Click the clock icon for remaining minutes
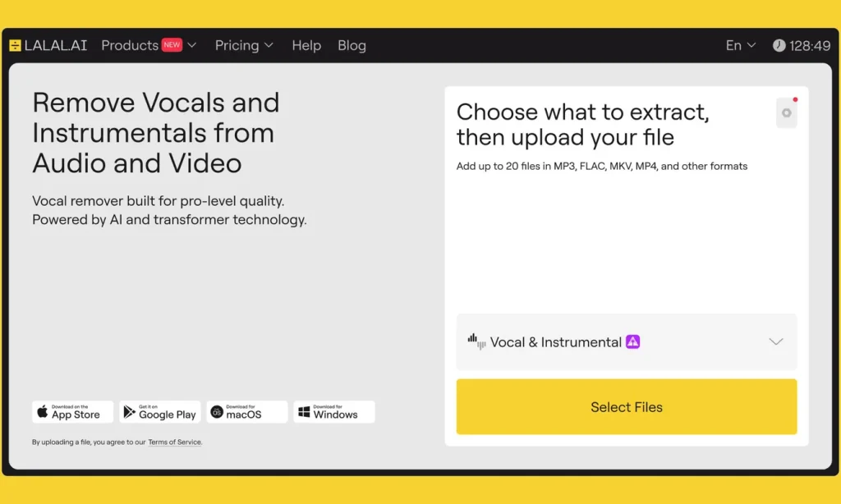This screenshot has height=504, width=841. coord(779,46)
